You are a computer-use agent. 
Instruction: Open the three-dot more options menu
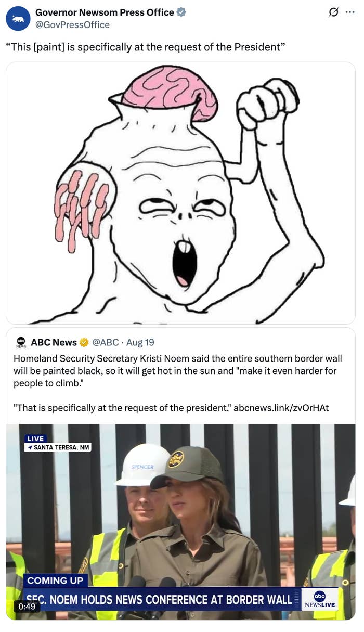[350, 12]
